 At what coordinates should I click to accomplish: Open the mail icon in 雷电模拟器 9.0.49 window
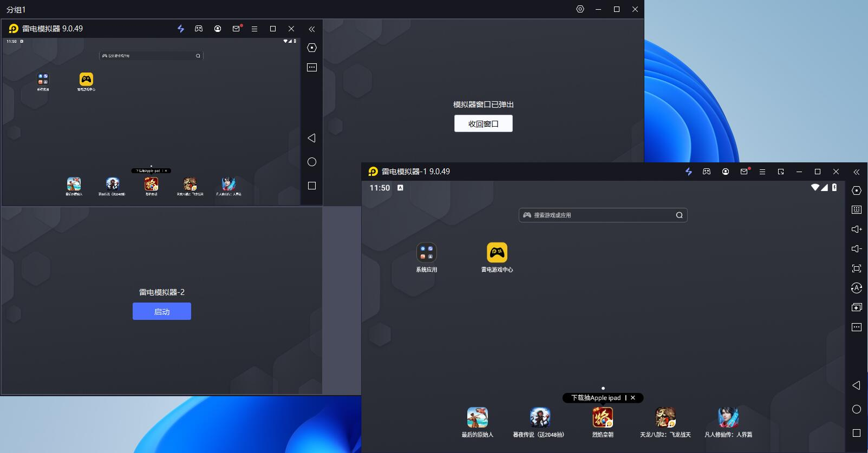236,29
